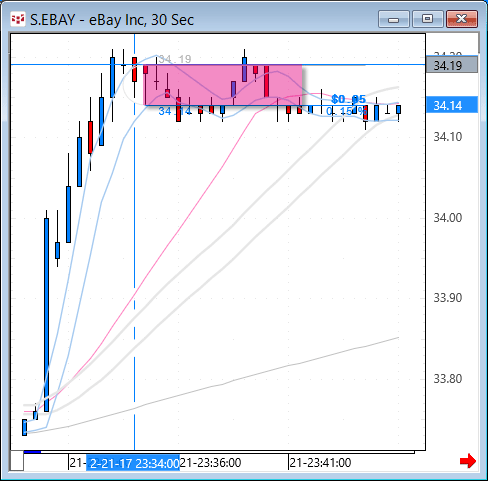Click the 33.80 price axis label

click(x=448, y=379)
